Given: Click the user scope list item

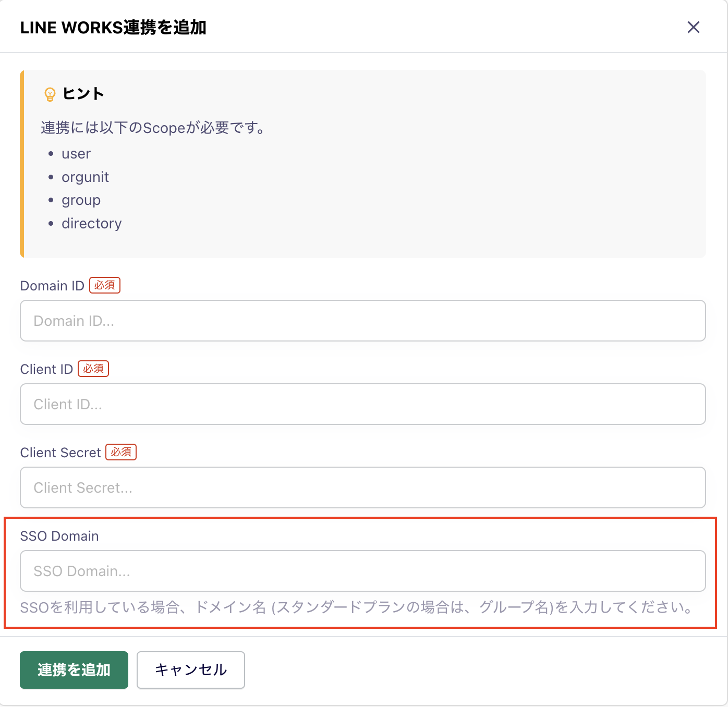Looking at the screenshot, I should click(76, 153).
